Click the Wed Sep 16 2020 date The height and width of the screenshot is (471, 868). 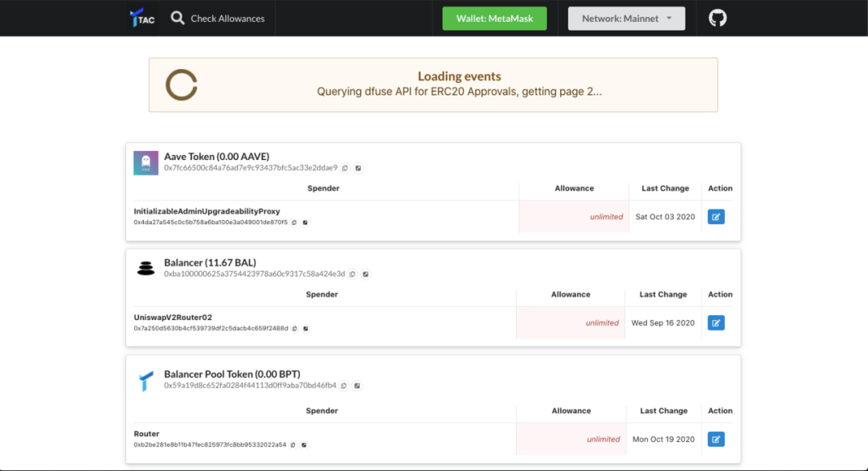pyautogui.click(x=662, y=322)
